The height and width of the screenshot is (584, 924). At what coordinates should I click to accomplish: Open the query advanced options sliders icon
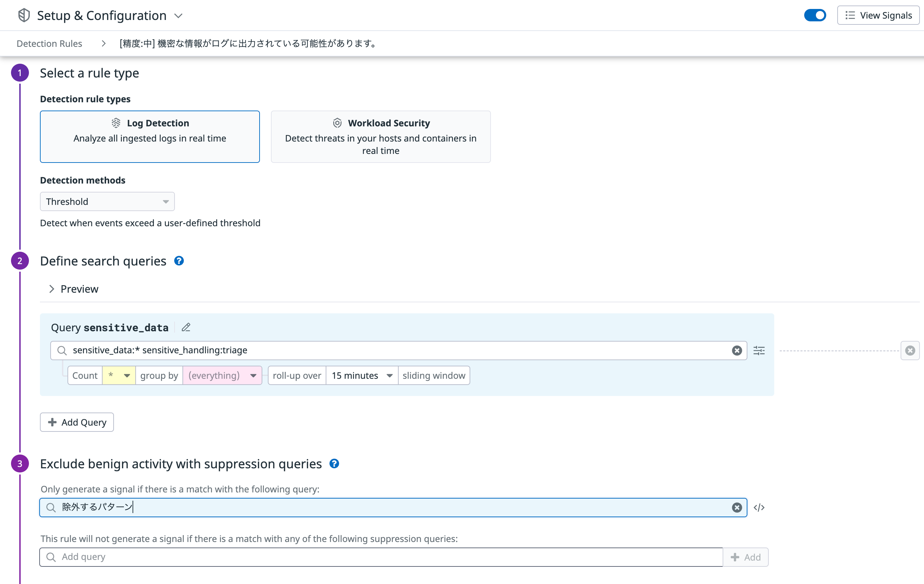coord(759,350)
